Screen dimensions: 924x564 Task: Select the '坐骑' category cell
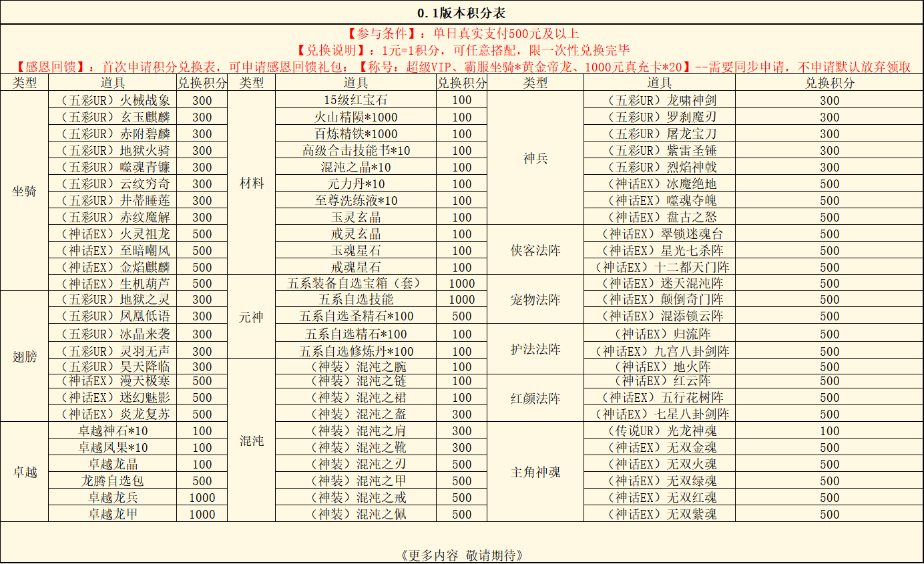click(x=25, y=192)
